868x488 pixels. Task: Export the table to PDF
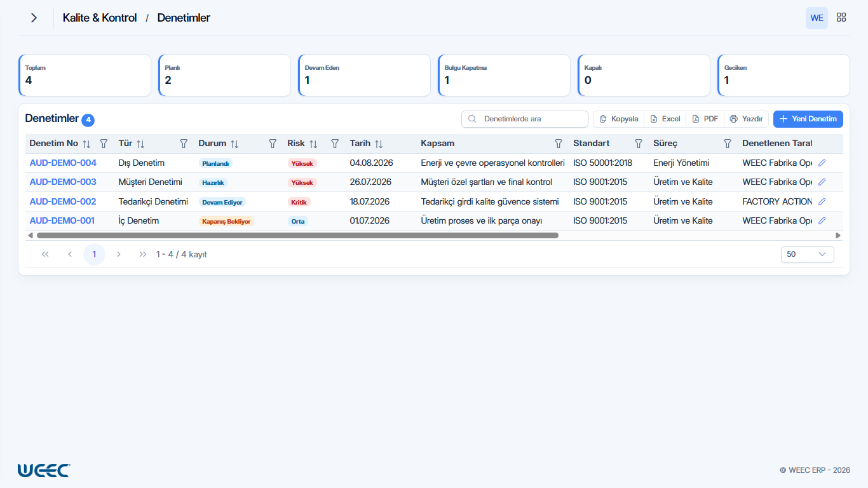pyautogui.click(x=705, y=119)
